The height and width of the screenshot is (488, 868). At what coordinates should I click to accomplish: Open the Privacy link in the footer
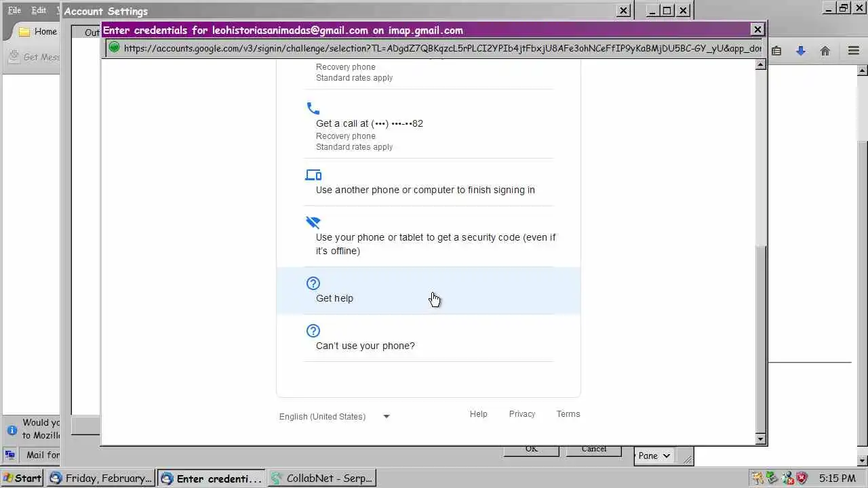point(522,414)
